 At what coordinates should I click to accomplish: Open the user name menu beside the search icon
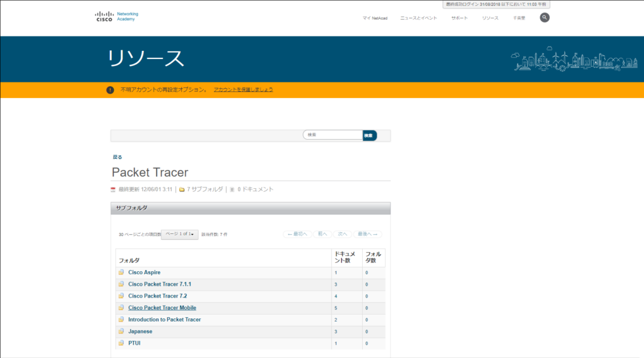(x=519, y=18)
